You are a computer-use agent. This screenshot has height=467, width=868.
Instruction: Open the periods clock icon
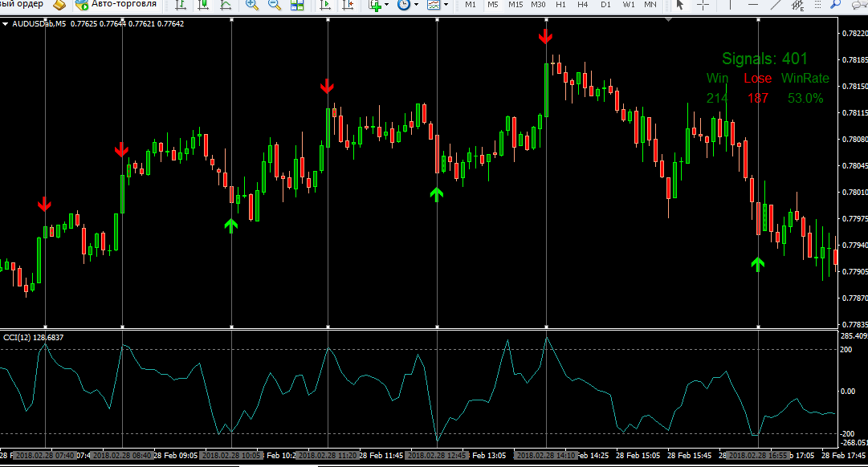tap(404, 5)
